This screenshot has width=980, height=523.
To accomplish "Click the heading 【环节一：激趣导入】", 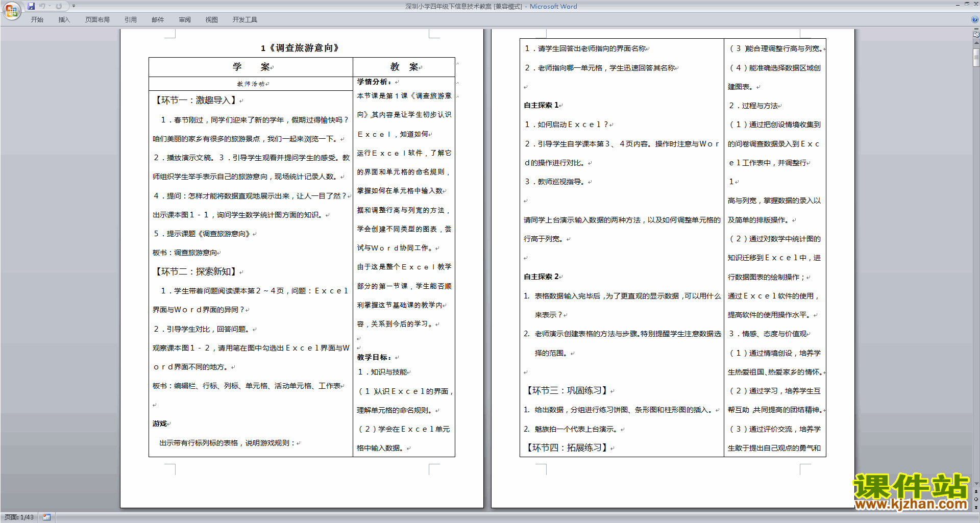I will (196, 101).
